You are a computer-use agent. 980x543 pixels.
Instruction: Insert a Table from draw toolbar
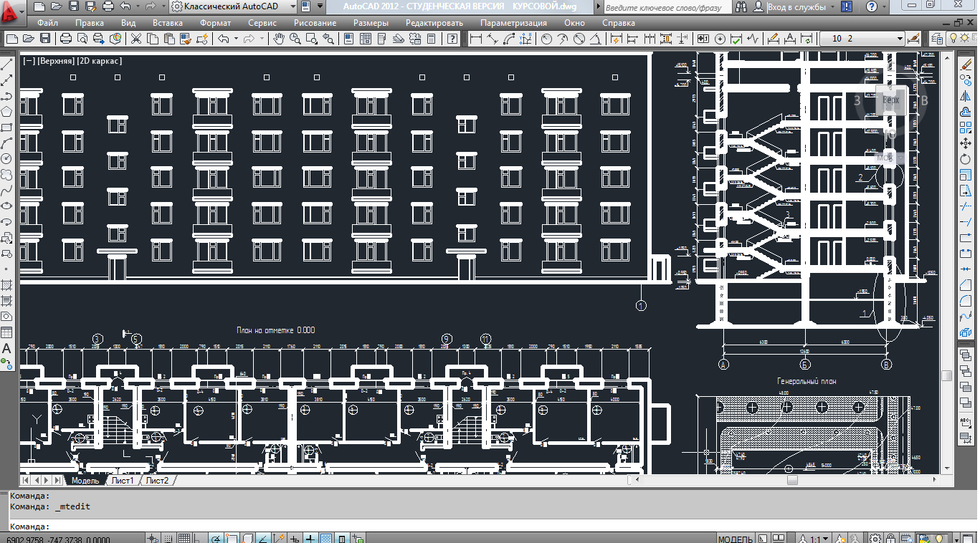pyautogui.click(x=6, y=332)
